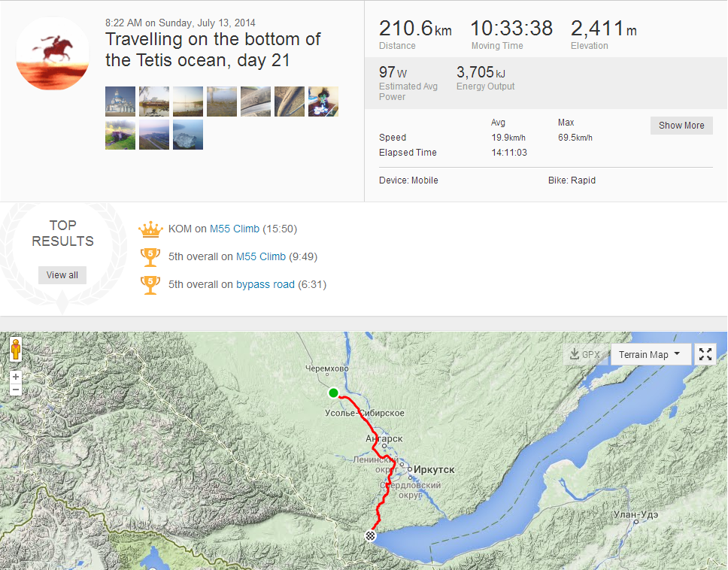Open the Terrain Map dropdown
The width and height of the screenshot is (728, 570).
(x=651, y=354)
